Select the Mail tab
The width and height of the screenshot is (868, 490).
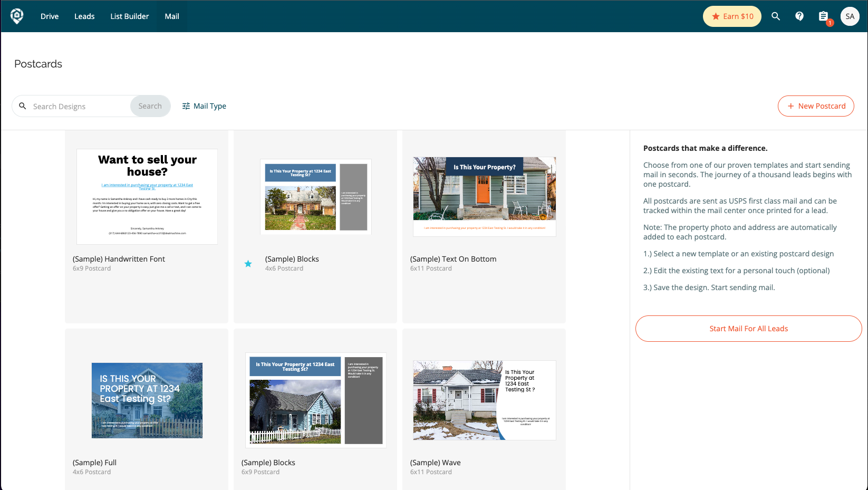(172, 16)
